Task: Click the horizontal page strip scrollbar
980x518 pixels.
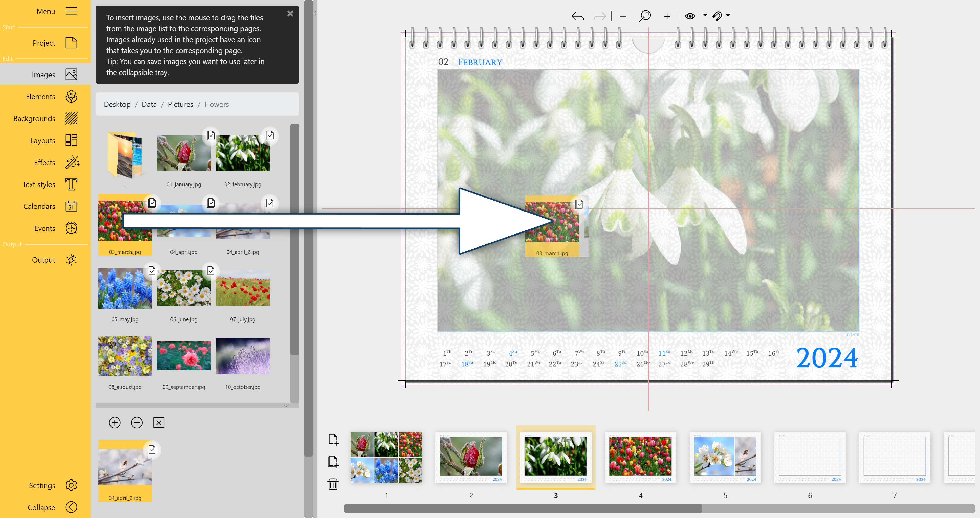Action: click(x=523, y=509)
